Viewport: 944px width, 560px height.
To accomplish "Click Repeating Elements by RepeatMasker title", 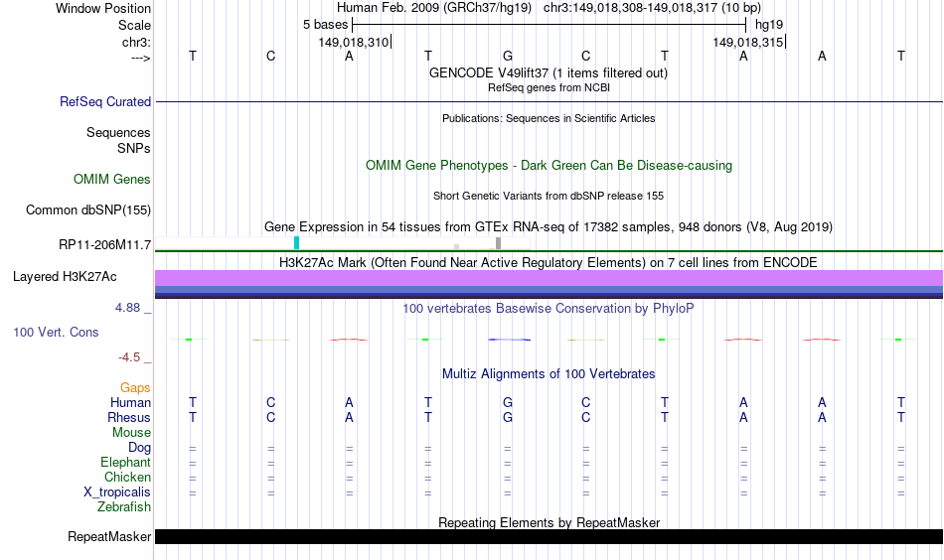I will point(549,522).
